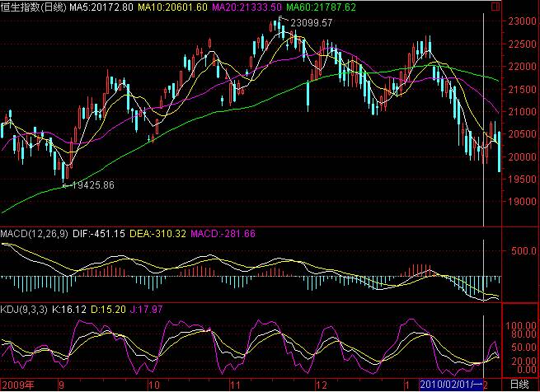Click the 日线 period label at bottom right
Screen dimensions: 540x392
point(519,385)
